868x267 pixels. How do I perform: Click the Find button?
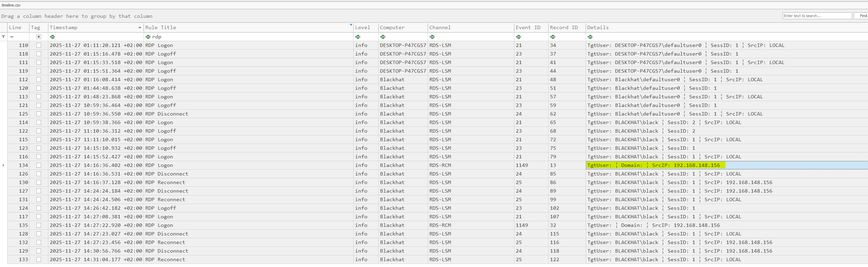tap(863, 16)
